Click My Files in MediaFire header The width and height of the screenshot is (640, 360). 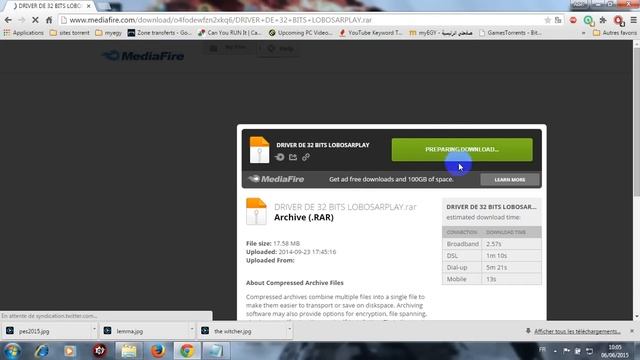(229, 48)
